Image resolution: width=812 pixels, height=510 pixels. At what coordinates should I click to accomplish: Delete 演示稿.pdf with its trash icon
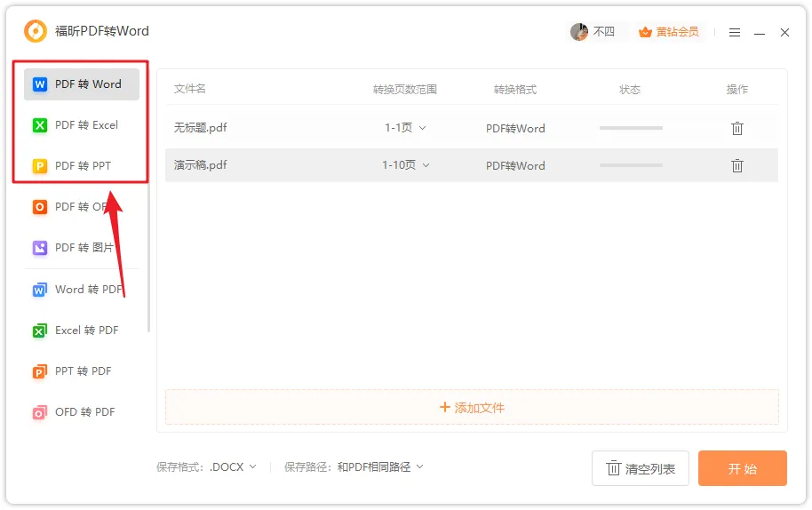pos(736,165)
